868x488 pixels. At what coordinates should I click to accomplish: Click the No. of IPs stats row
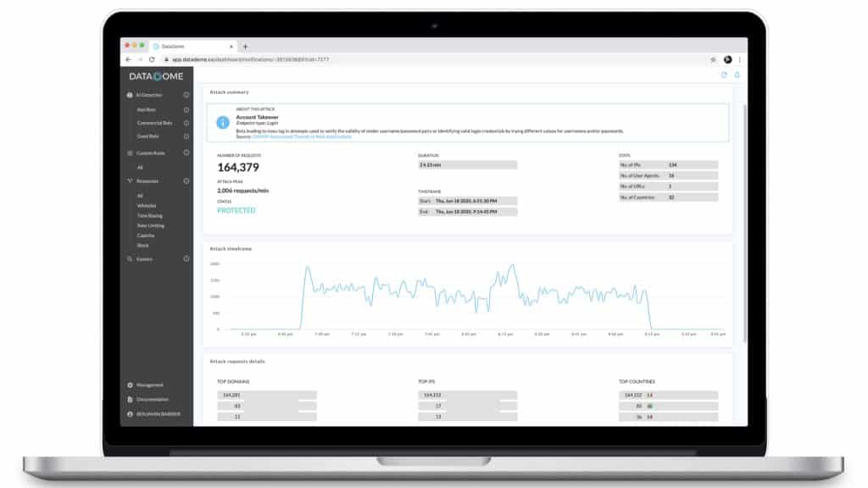click(x=668, y=165)
